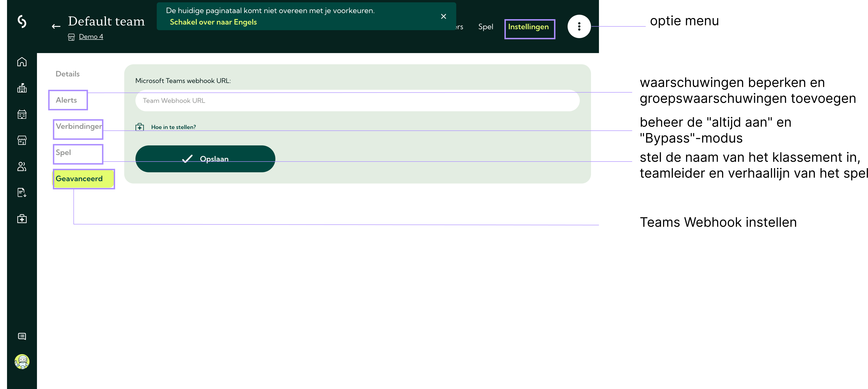Screen dimensions: 868x389
Task: Open the users icon in sidebar
Action: 22,166
